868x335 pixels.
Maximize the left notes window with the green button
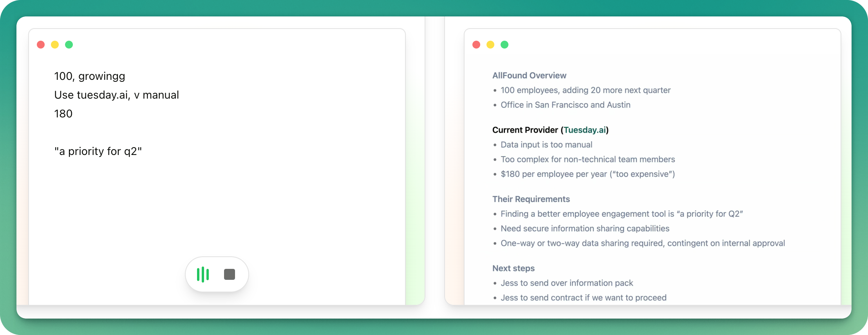tap(69, 45)
